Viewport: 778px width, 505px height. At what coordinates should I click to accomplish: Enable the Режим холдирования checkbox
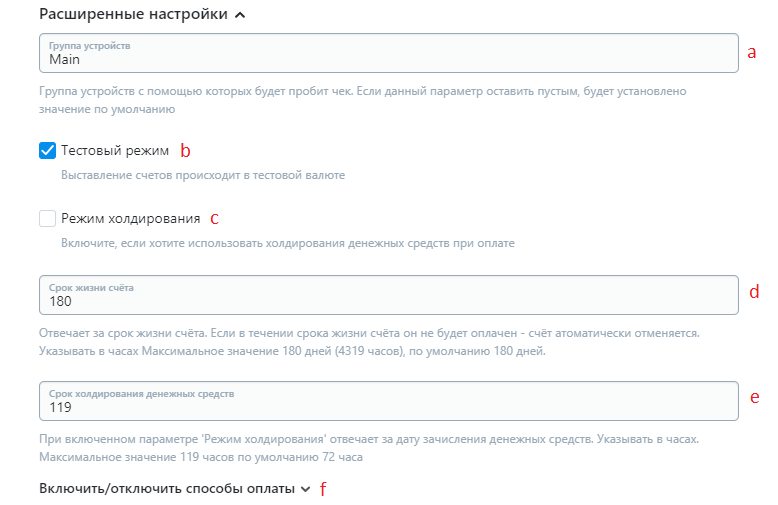(x=47, y=218)
